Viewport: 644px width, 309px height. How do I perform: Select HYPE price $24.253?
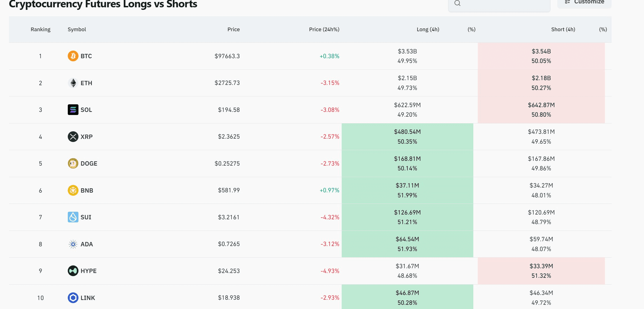[x=229, y=271]
